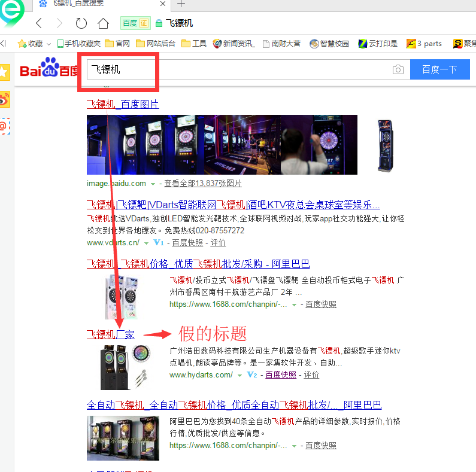476x472 pixels.
Task: Click the green padlock security icon
Action: 159,23
